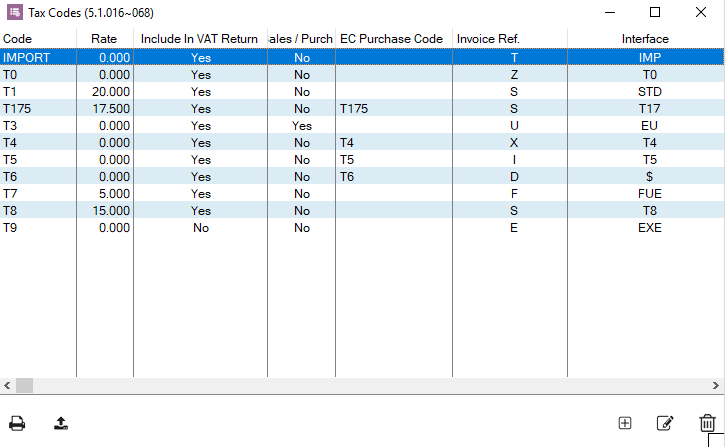Click the horizontal scrollbar thumb
Image resolution: width=725 pixels, height=447 pixels.
pos(25,385)
